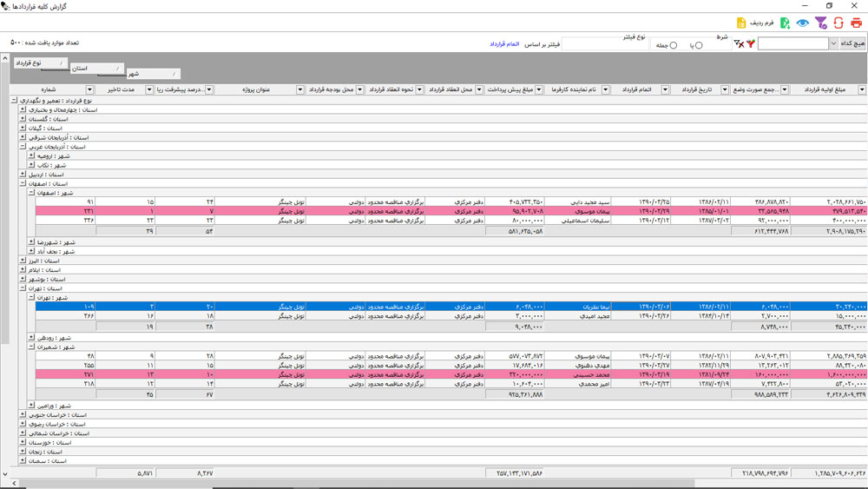This screenshot has width=868, height=489.
Task: Expand the استان : البرز node
Action: coord(23,261)
